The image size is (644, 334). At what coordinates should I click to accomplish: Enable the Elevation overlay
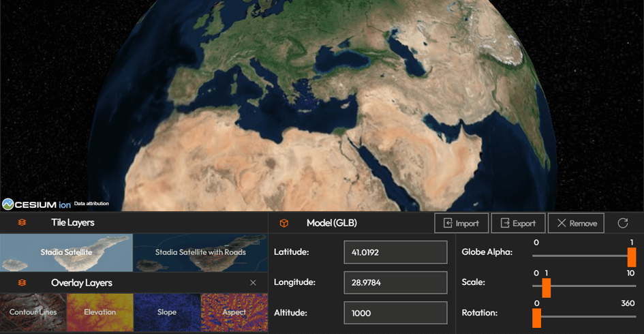click(x=100, y=312)
